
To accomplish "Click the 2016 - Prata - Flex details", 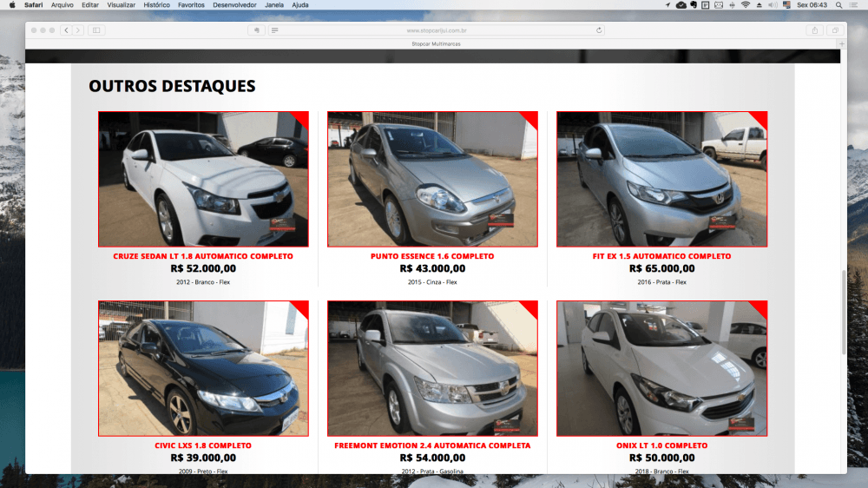I will coord(661,282).
